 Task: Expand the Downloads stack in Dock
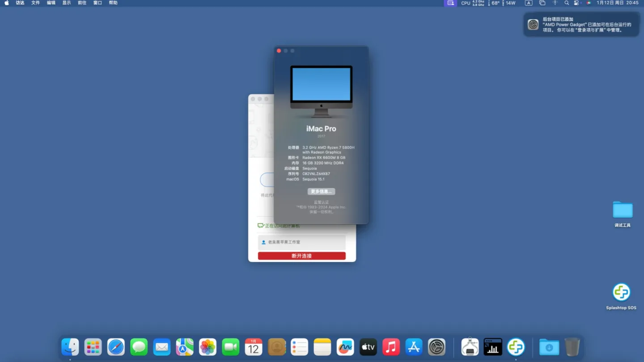(549, 347)
